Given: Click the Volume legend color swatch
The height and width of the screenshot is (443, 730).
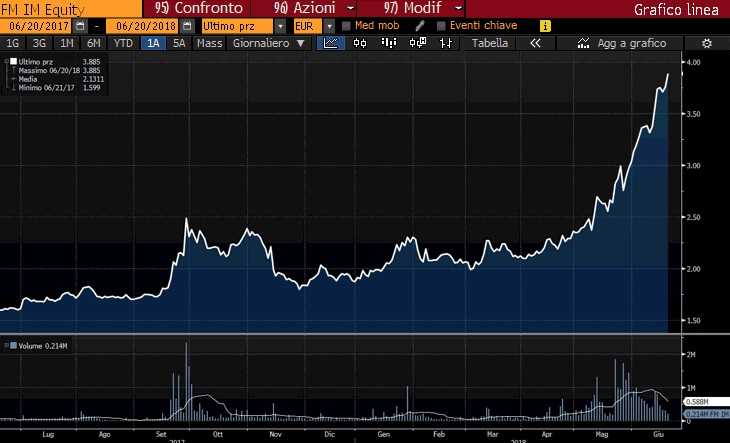Looking at the screenshot, I should pos(14,346).
